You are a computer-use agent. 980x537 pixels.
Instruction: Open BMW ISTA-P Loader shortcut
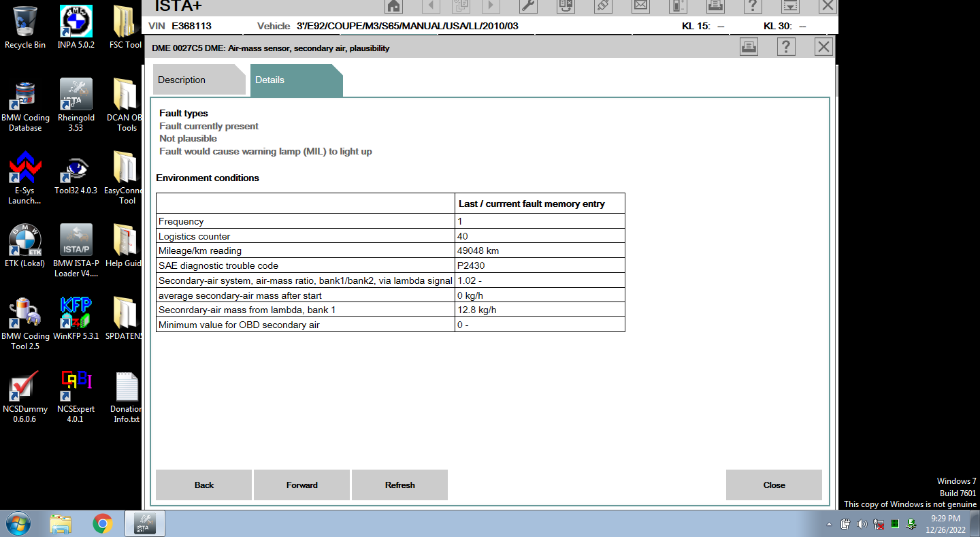pyautogui.click(x=76, y=251)
